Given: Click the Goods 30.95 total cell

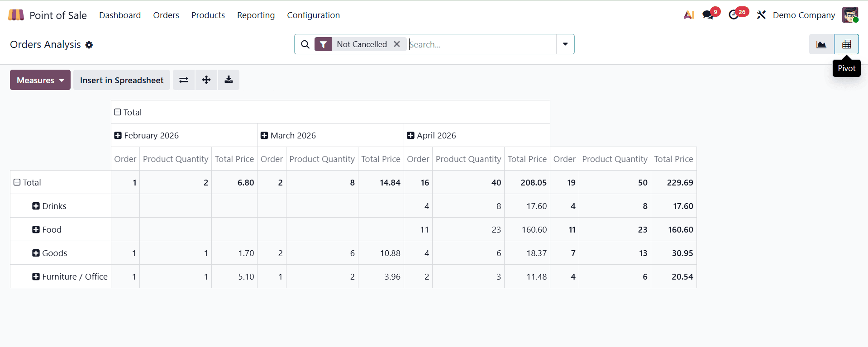Looking at the screenshot, I should (674, 253).
